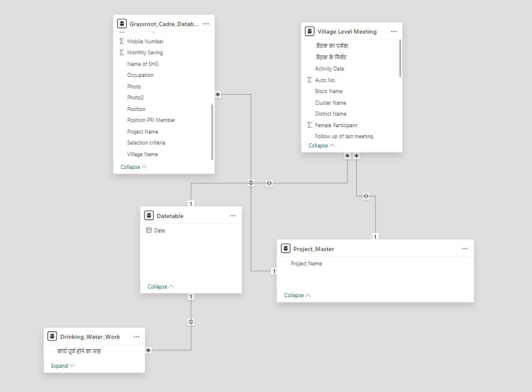Expand the Drinking_Water_Work table

[x=63, y=366]
